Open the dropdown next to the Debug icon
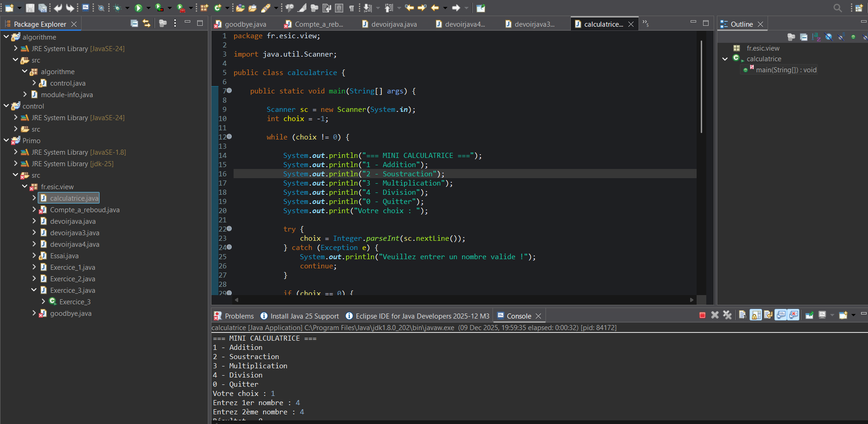Image resolution: width=868 pixels, height=424 pixels. (x=127, y=8)
